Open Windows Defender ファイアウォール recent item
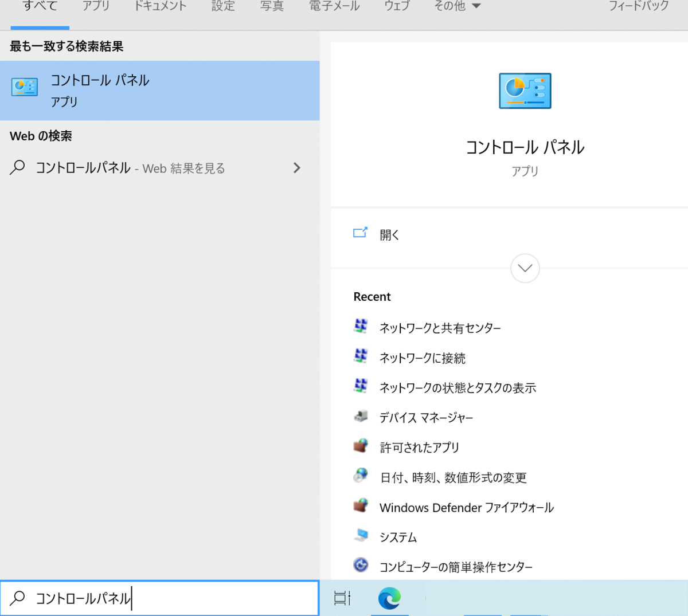The image size is (688, 616). point(467,507)
